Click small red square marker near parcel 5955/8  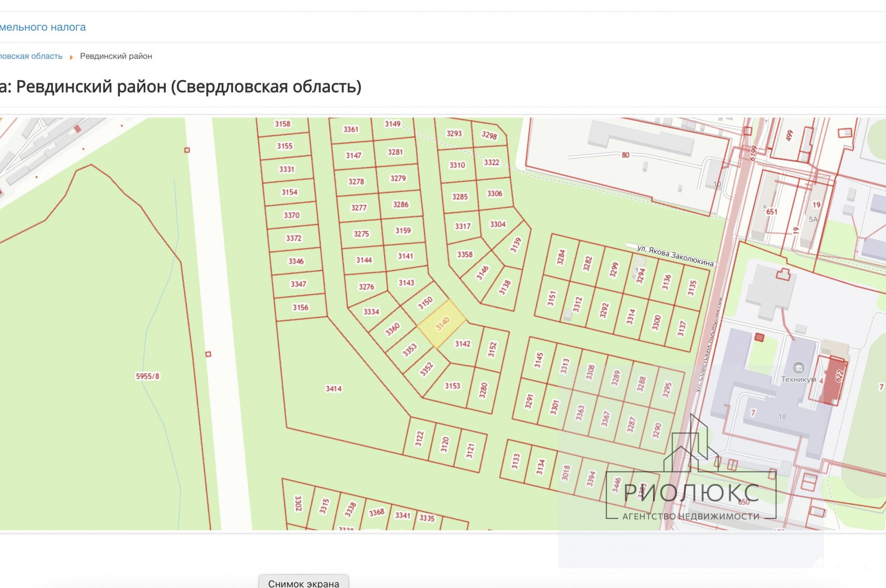(208, 354)
